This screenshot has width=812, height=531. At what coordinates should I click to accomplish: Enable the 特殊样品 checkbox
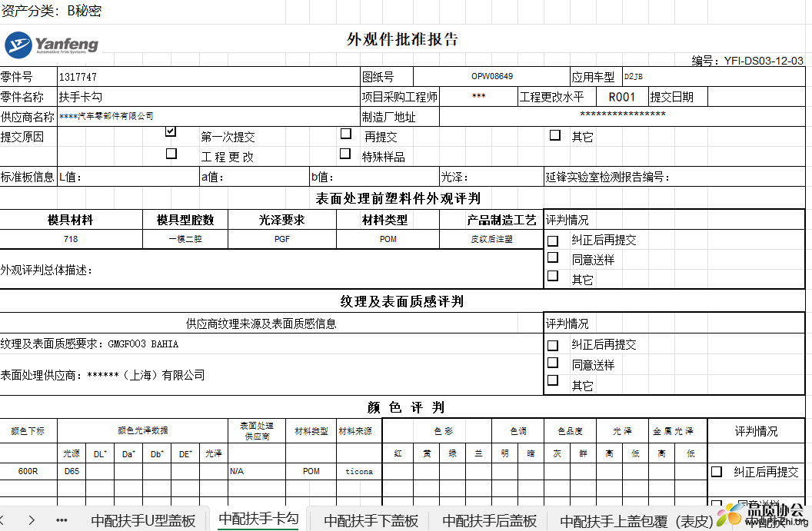[x=345, y=154]
